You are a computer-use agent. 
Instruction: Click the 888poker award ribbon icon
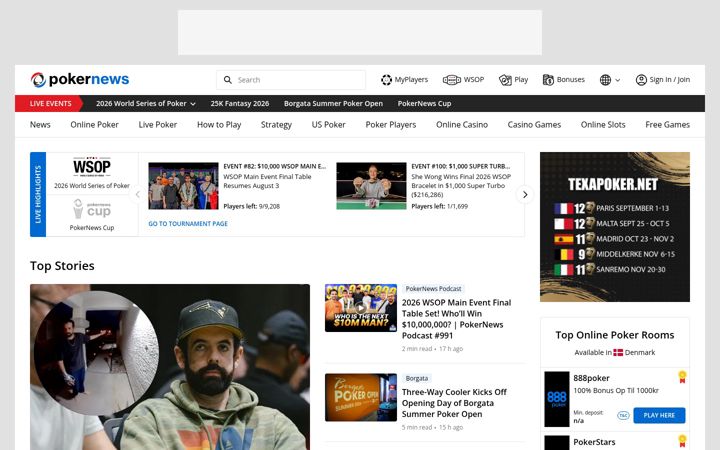click(682, 377)
